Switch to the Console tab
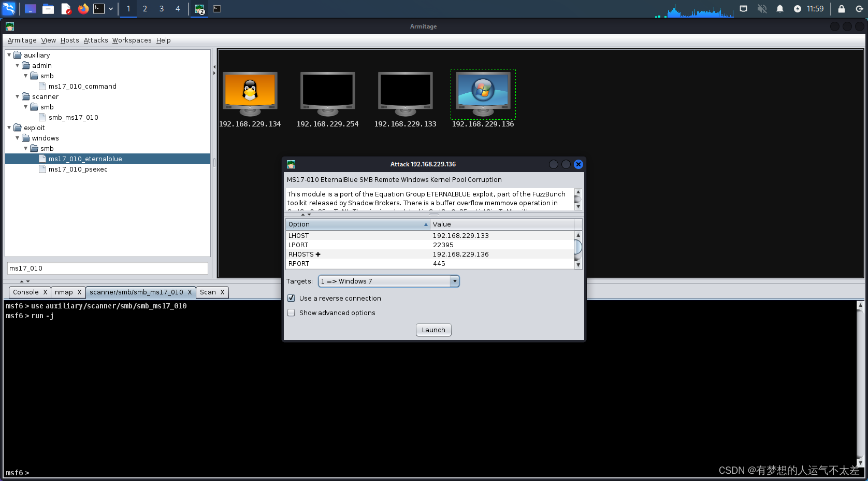Screen dimensions: 868x481 pyautogui.click(x=26, y=292)
